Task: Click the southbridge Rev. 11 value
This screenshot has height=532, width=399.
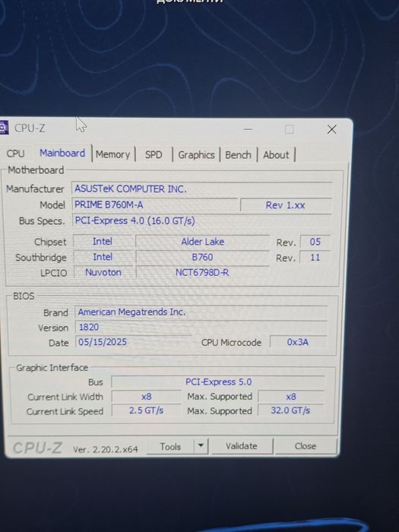Action: pyautogui.click(x=315, y=257)
